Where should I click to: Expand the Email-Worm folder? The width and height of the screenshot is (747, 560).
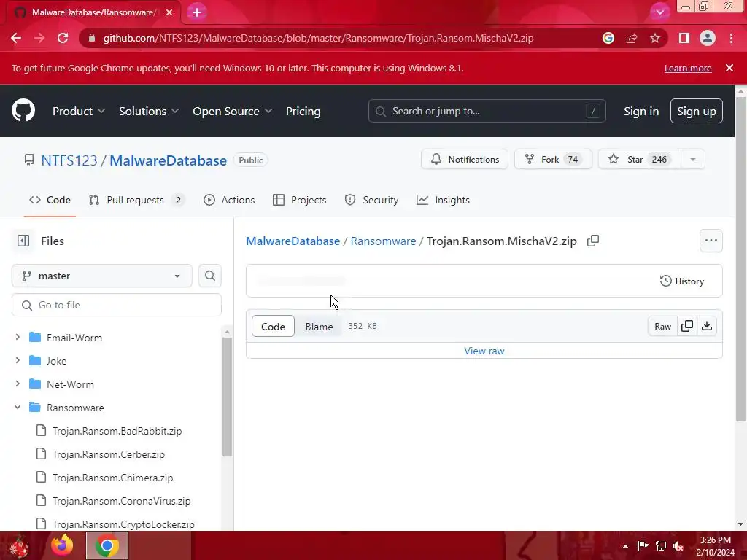coord(18,337)
